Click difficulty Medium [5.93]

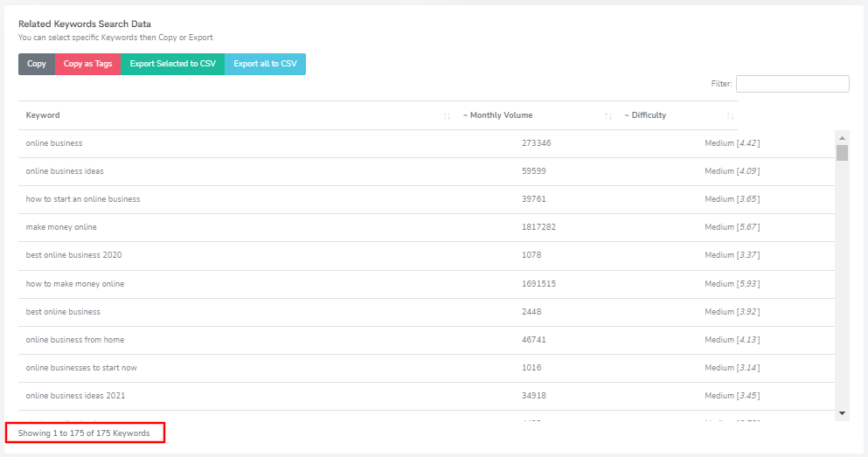point(733,284)
